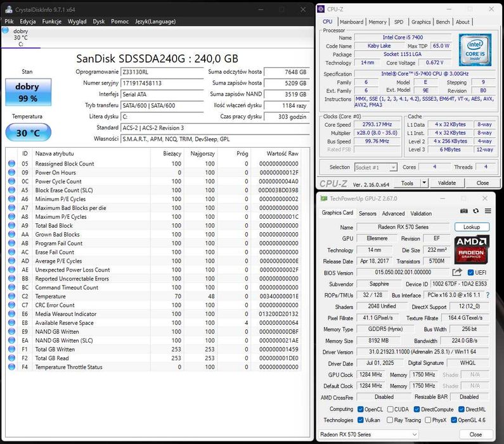Toggle the DirectML checkbox
Image resolution: width=504 pixels, height=444 pixels.
click(462, 409)
